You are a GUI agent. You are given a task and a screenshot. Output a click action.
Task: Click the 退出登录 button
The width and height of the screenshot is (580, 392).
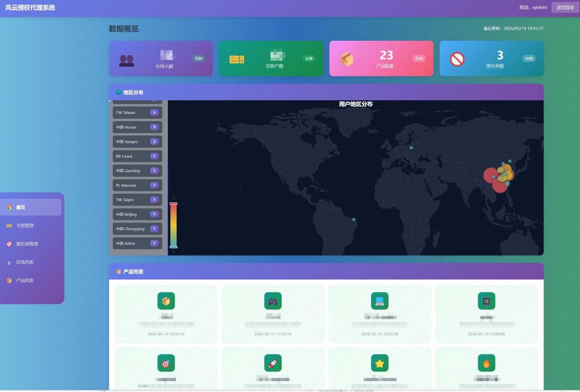565,7
